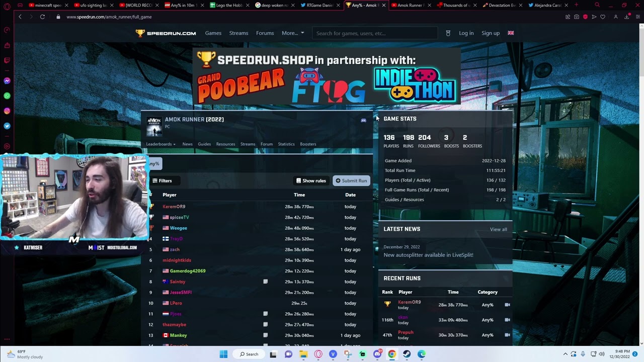Go back with the browser back arrow
Screen dimensions: 644x362
tap(20, 17)
